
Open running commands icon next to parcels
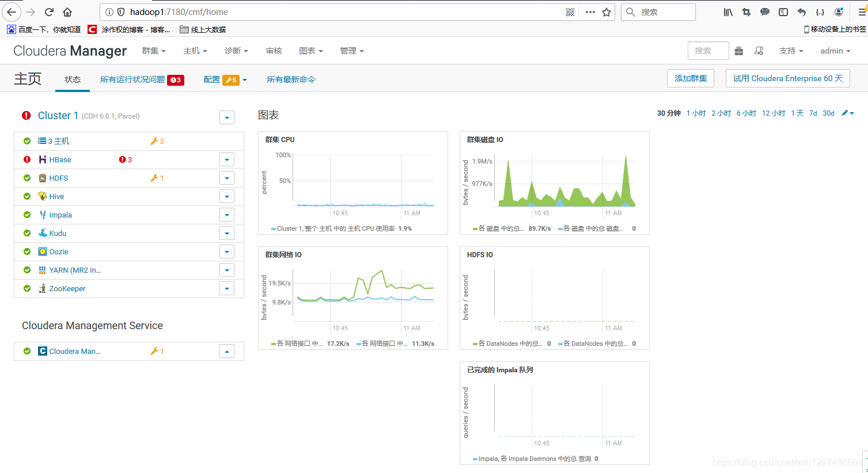coord(759,51)
